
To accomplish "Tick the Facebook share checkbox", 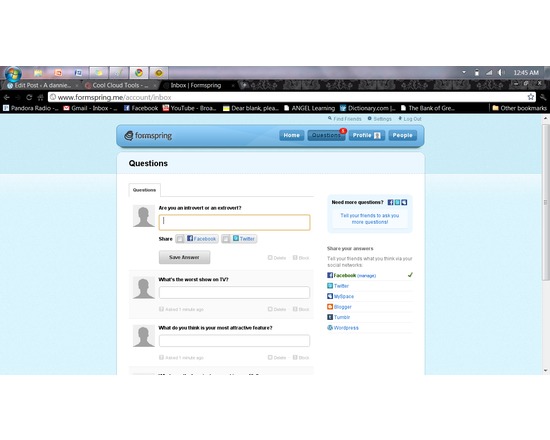I will tap(180, 239).
